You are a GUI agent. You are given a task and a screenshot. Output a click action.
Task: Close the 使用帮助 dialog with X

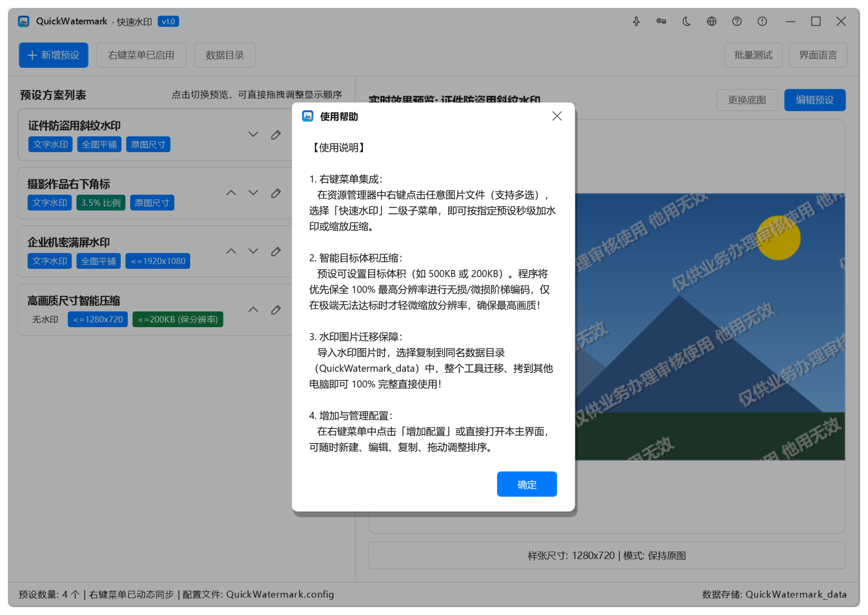click(x=557, y=116)
